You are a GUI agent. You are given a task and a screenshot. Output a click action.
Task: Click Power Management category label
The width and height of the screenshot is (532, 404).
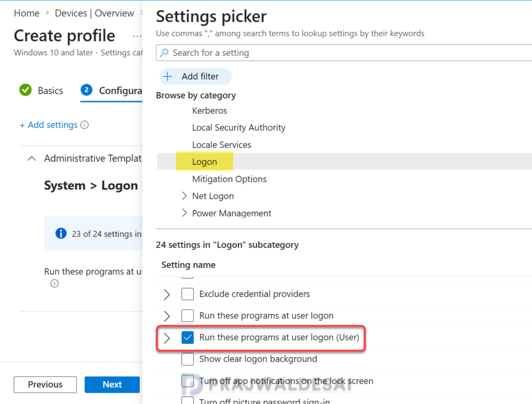[x=232, y=213]
